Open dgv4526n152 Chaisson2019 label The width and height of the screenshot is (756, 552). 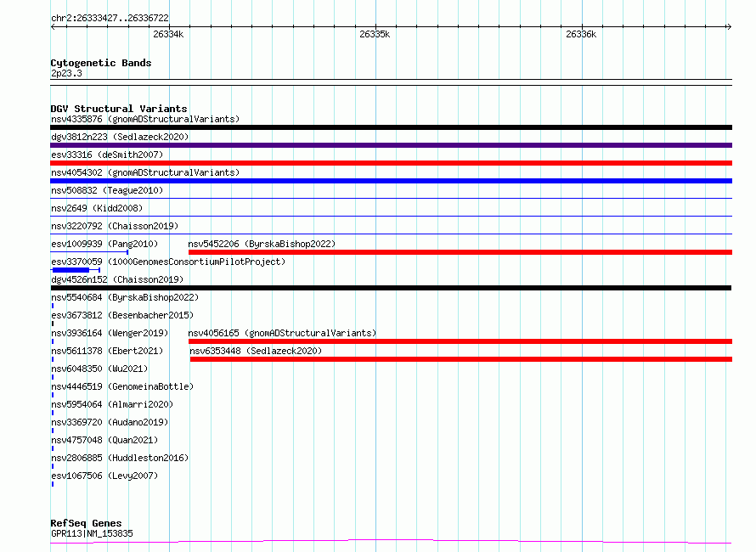(x=117, y=279)
